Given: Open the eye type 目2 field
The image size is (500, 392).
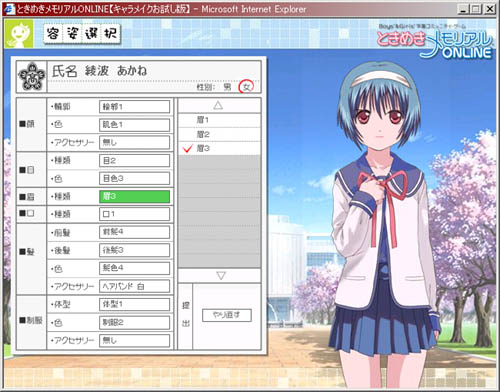Looking at the screenshot, I should pyautogui.click(x=134, y=161).
